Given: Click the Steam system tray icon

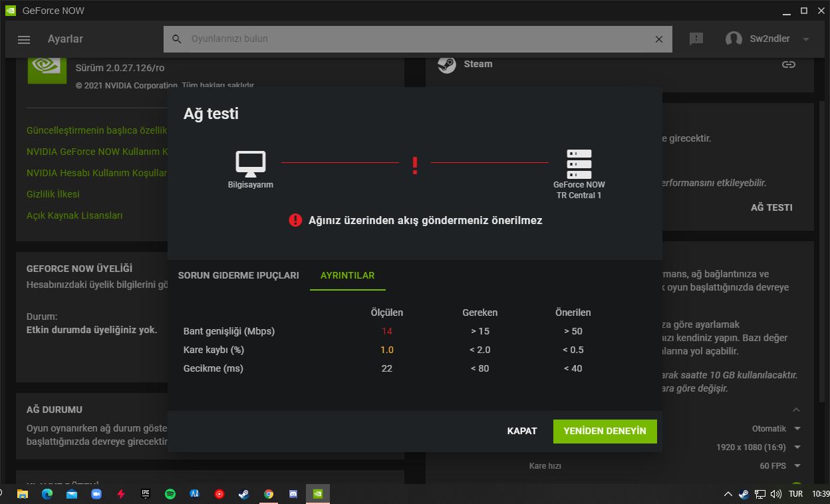Looking at the screenshot, I should [x=744, y=494].
